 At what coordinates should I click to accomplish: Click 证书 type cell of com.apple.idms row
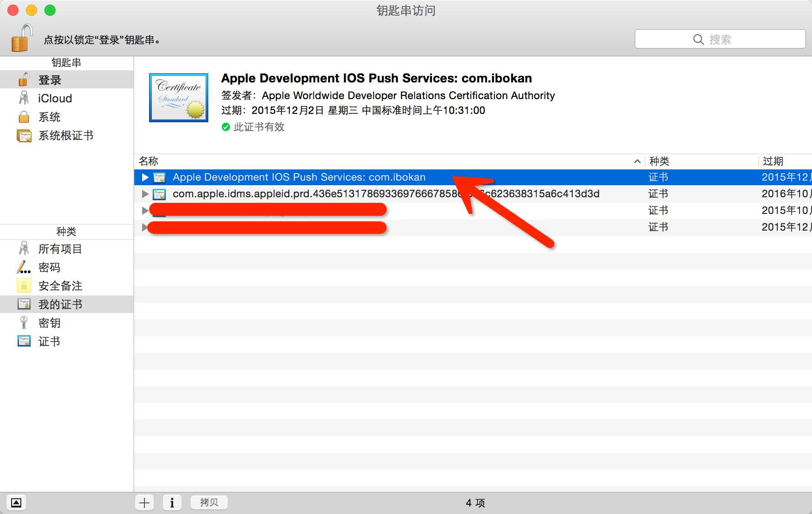[658, 194]
